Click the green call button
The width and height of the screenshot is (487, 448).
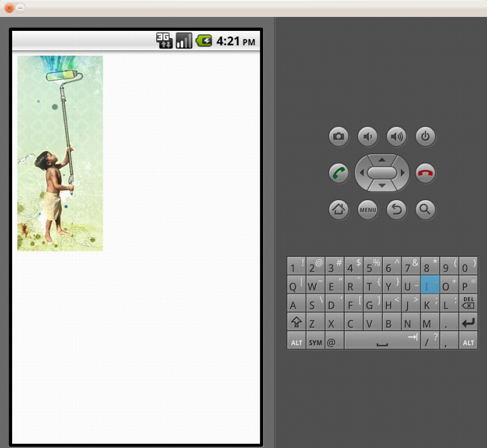point(339,173)
